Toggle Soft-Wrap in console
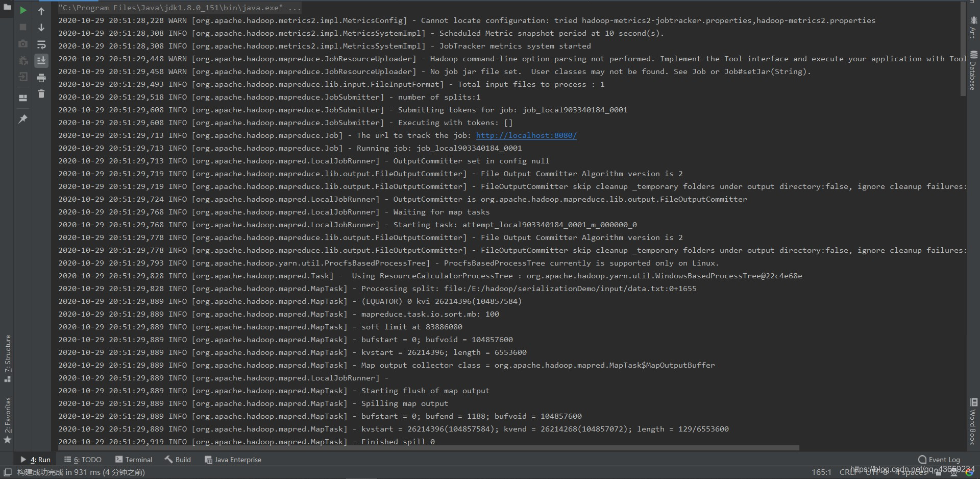This screenshot has height=479, width=980. coord(41,44)
